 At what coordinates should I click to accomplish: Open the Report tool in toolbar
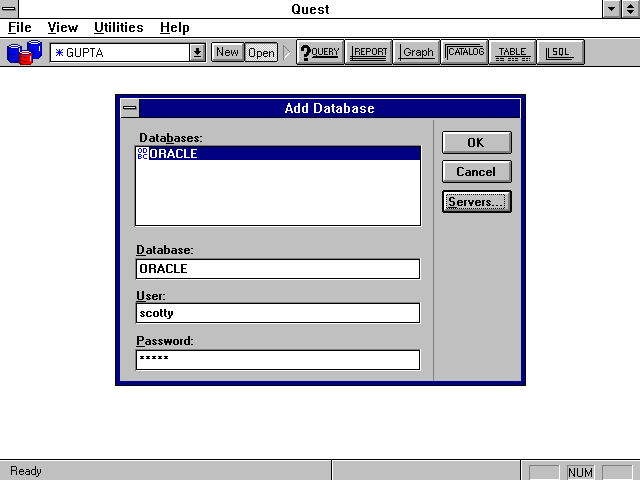pos(369,52)
